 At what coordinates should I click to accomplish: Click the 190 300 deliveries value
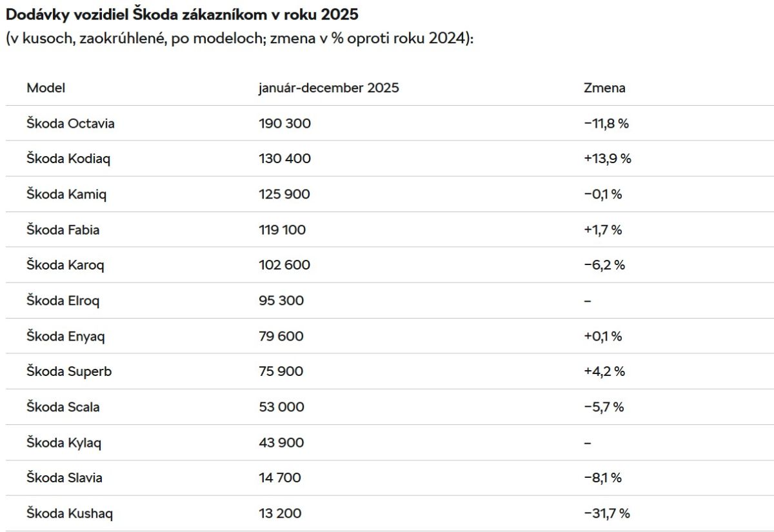[x=284, y=123]
